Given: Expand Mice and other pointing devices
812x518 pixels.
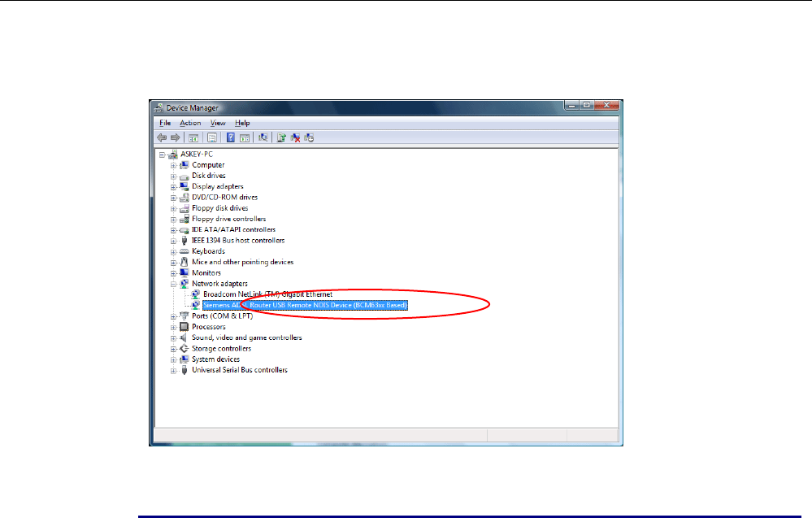Looking at the screenshot, I should click(173, 263).
